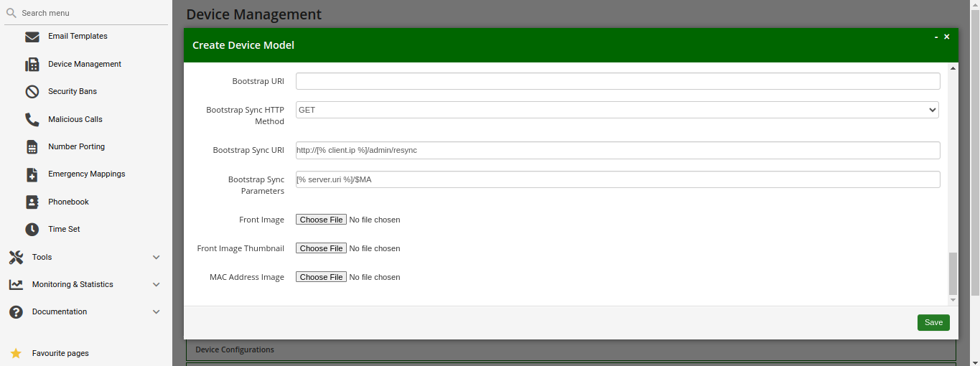The image size is (980, 366).
Task: Click the Front Image label
Action: pyautogui.click(x=261, y=220)
